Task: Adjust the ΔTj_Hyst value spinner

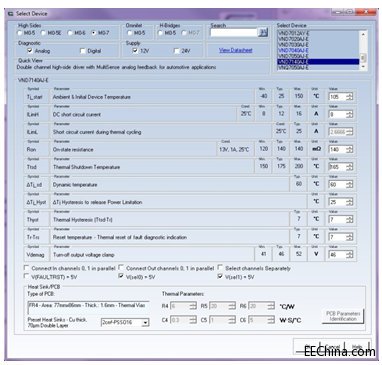Action: click(349, 202)
